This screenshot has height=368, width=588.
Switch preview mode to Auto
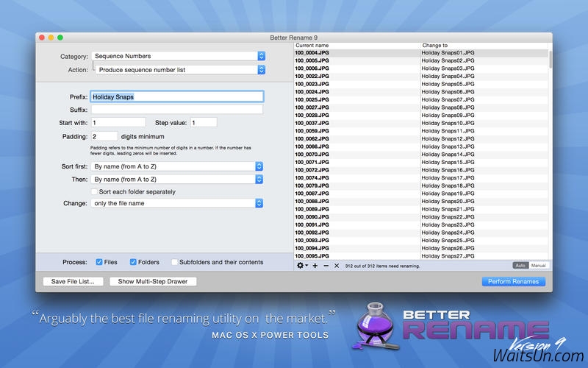click(520, 266)
